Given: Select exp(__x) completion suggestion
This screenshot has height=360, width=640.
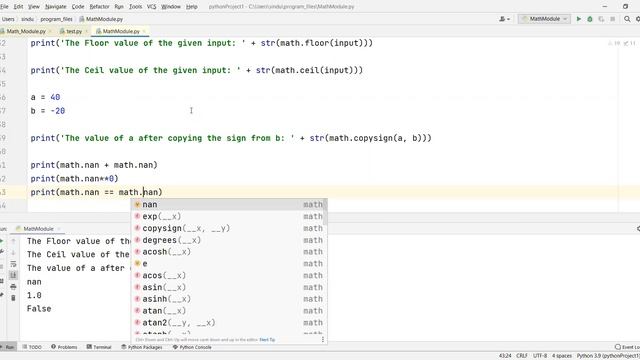Looking at the screenshot, I should pyautogui.click(x=229, y=216).
